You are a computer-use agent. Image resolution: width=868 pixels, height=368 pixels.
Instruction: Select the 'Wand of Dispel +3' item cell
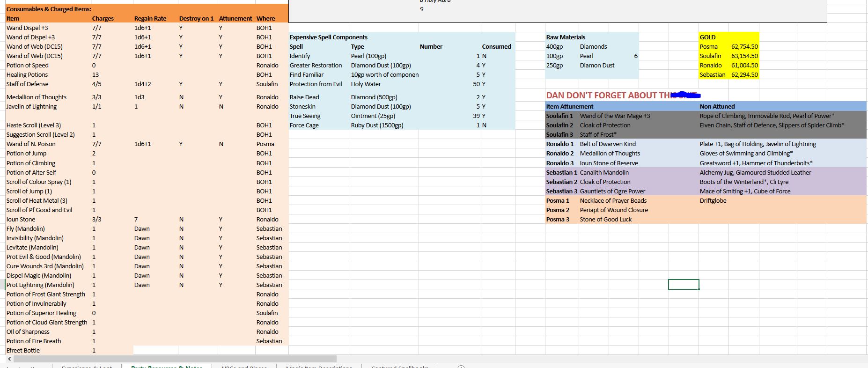(x=30, y=37)
